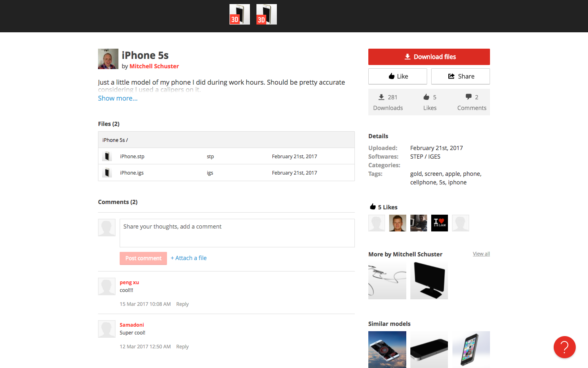The image size is (588, 368).
Task: Click the Files (2) heading
Action: 109,124
